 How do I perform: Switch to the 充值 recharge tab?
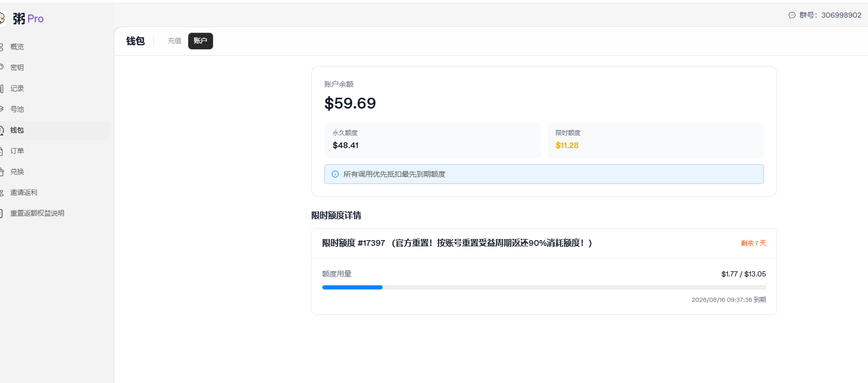(175, 41)
